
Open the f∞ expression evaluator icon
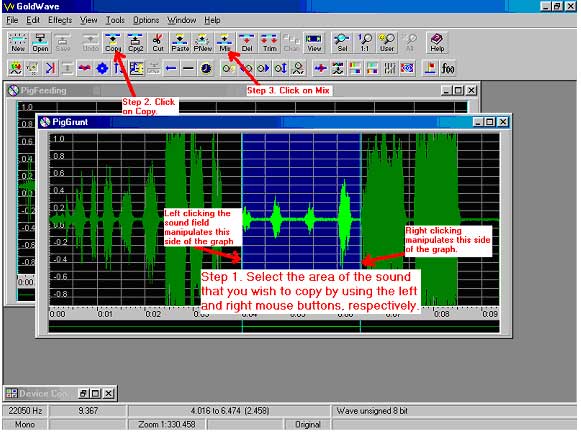pyautogui.click(x=447, y=68)
